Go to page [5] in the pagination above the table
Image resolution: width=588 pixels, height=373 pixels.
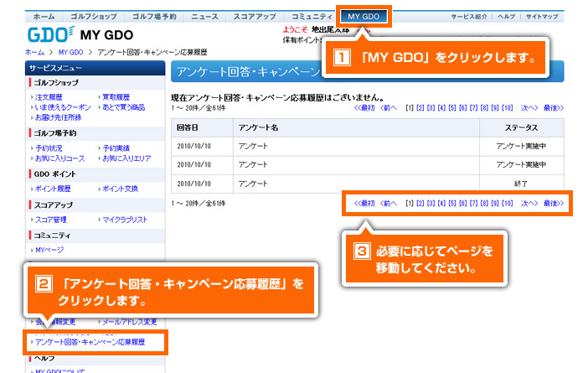pos(452,108)
